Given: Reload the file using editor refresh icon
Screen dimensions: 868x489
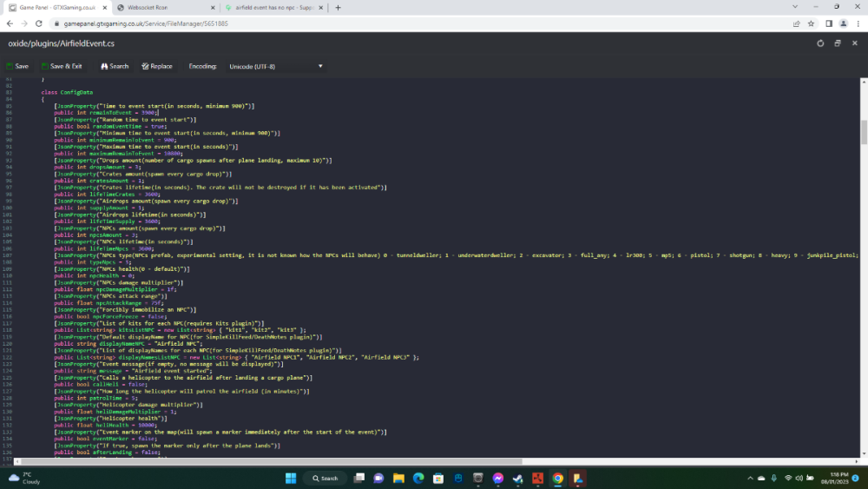Looking at the screenshot, I should (x=820, y=43).
